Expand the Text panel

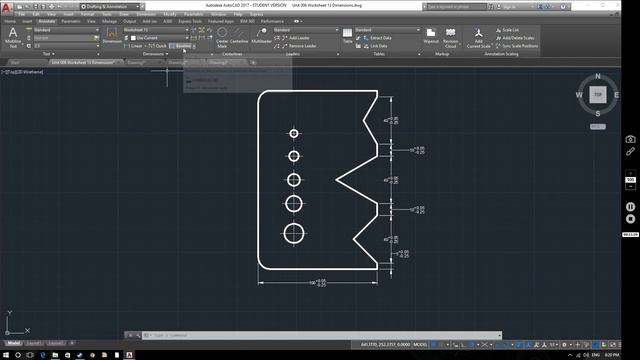[49, 54]
